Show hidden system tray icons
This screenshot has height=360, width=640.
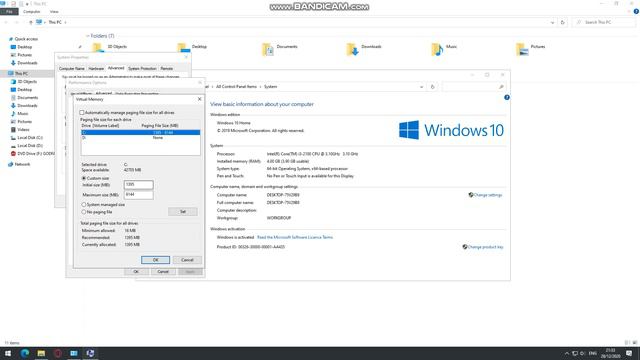(567, 353)
